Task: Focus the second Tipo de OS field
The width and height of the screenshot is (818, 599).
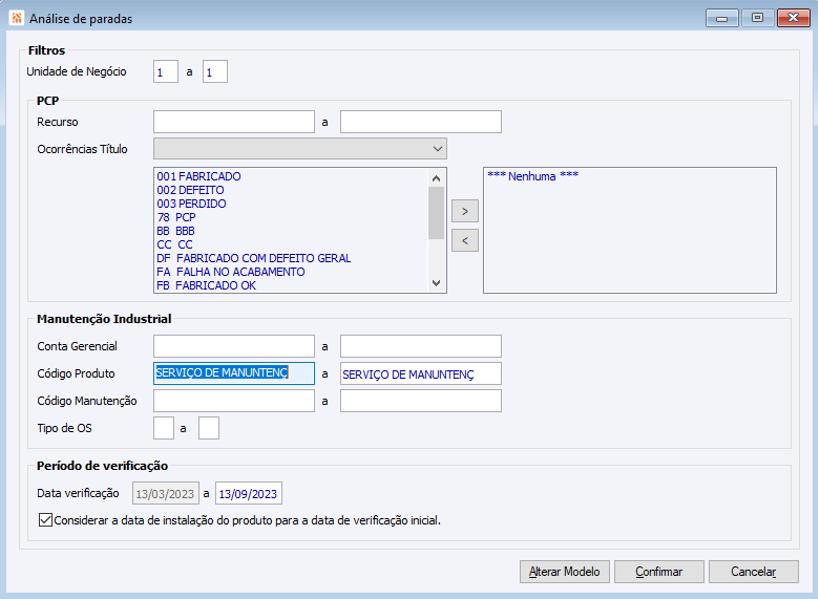Action: point(209,428)
